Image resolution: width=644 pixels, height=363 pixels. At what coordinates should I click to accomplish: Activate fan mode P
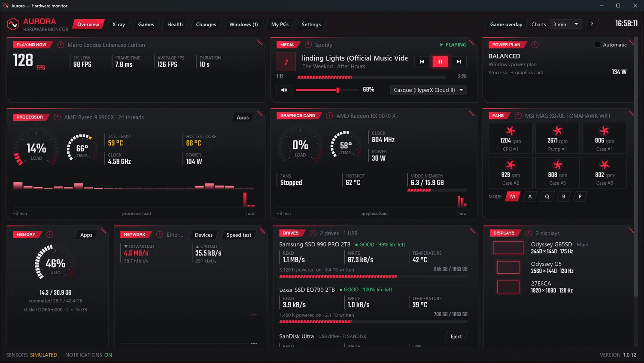580,196
